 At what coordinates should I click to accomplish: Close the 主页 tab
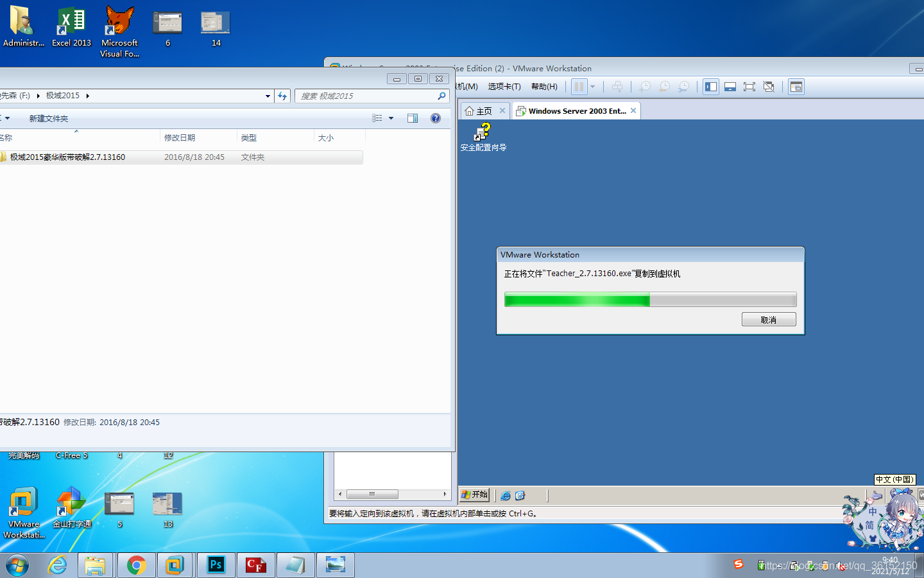point(502,110)
